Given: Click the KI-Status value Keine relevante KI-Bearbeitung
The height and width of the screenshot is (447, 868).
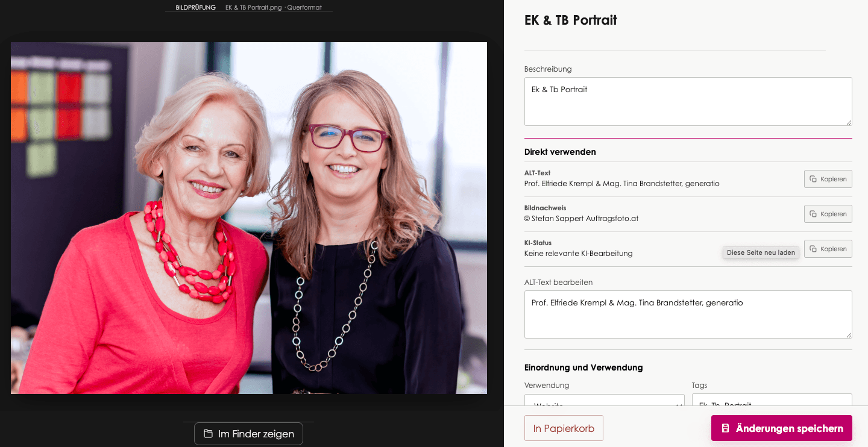Looking at the screenshot, I should 579,254.
